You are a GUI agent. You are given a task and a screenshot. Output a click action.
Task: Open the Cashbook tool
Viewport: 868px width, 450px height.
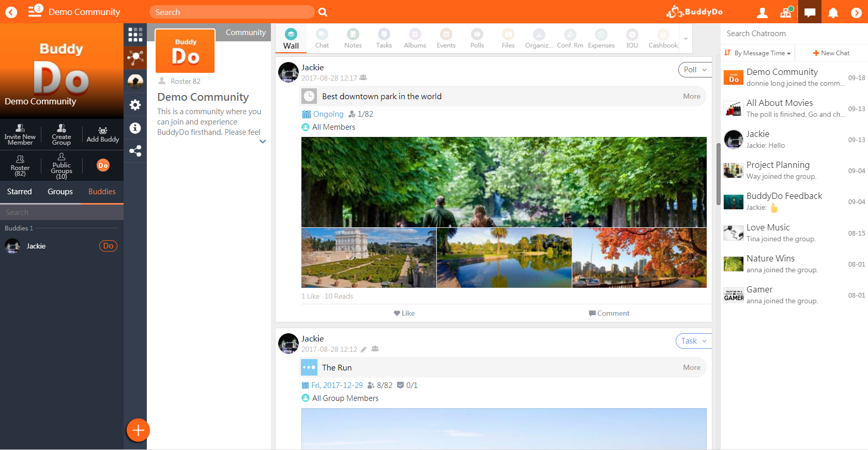click(x=663, y=39)
